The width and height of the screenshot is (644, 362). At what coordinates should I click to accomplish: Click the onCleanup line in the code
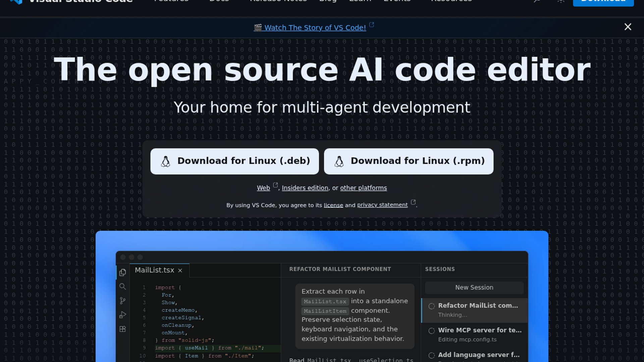click(x=178, y=325)
